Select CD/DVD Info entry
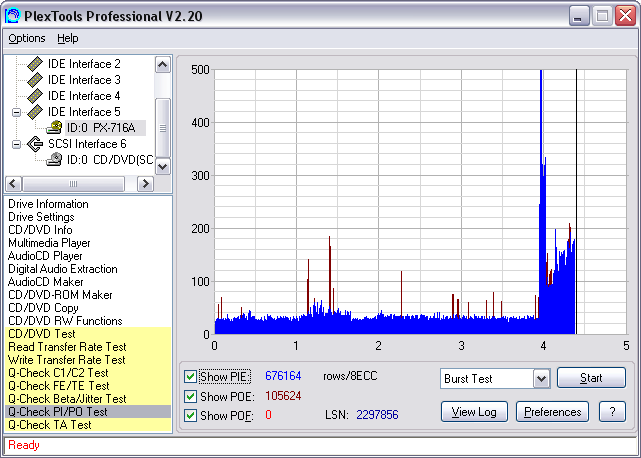 click(x=88, y=230)
